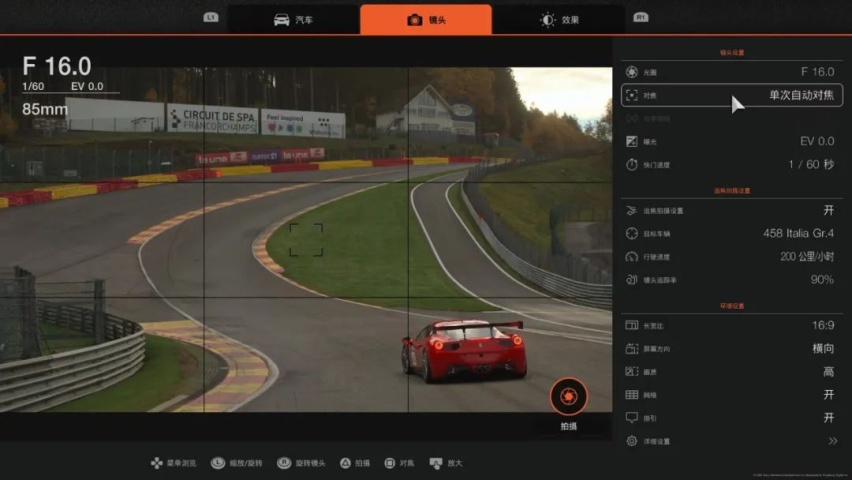Click the shutter speed (快门速度) timer icon
852x480 pixels.
tap(631, 164)
